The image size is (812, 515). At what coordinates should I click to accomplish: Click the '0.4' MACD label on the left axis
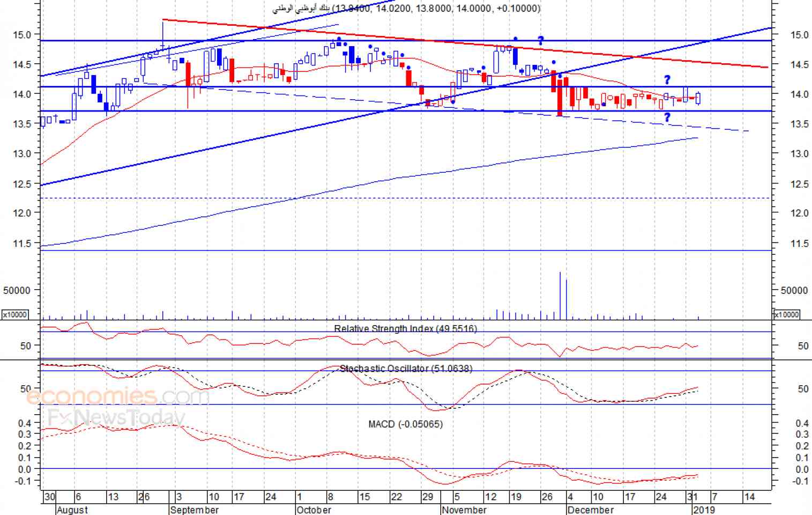pos(25,423)
